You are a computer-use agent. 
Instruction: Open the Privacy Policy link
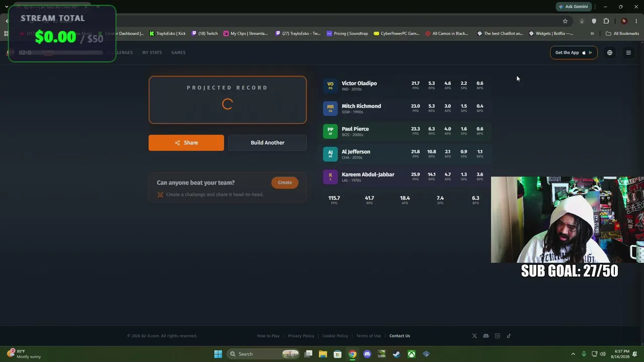[x=301, y=336]
